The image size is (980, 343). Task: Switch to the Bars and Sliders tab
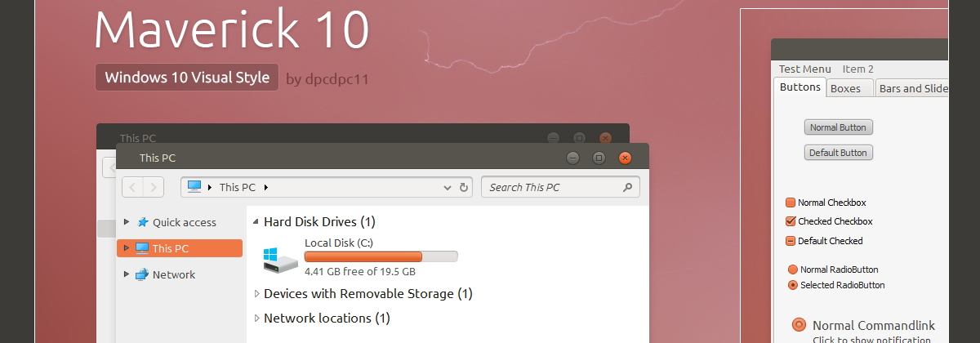point(912,88)
